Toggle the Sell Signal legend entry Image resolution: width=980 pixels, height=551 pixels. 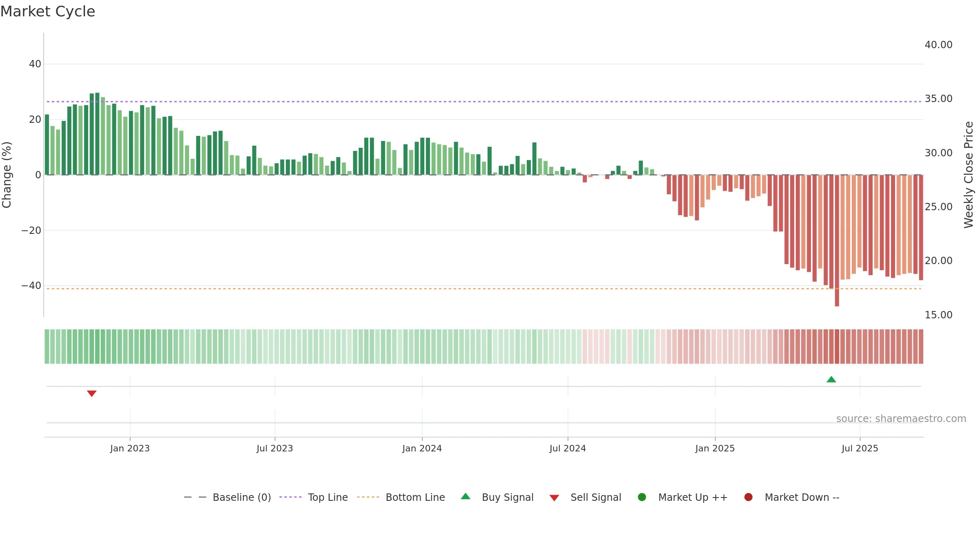585,497
